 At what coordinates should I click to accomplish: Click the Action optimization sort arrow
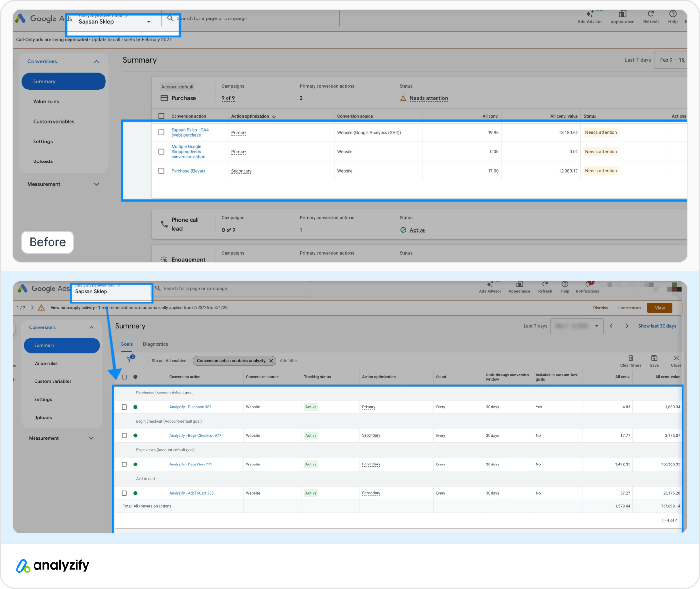[274, 116]
